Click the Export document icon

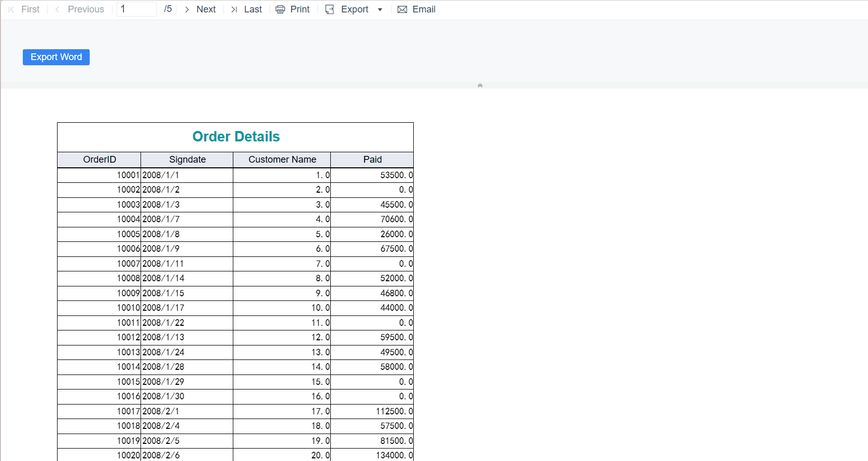click(330, 9)
